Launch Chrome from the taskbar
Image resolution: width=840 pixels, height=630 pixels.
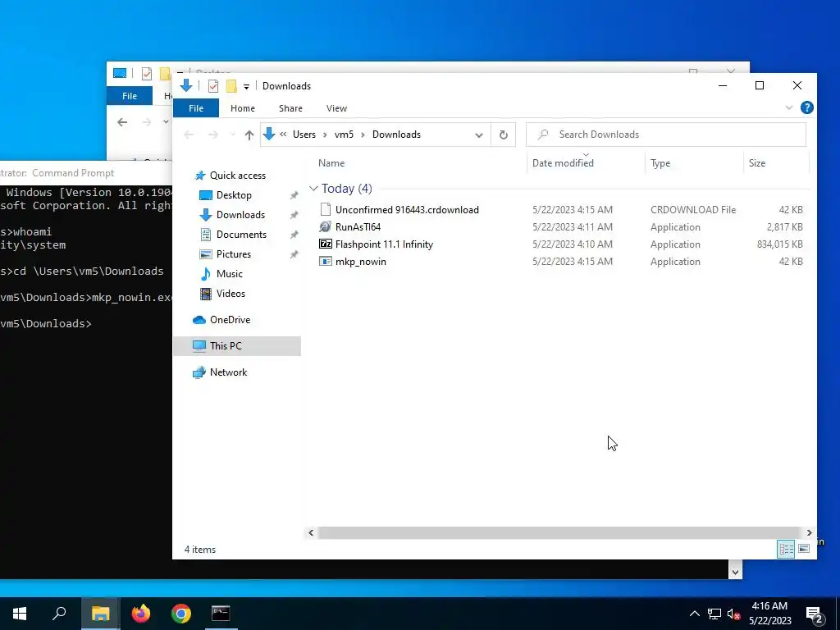[x=181, y=614]
